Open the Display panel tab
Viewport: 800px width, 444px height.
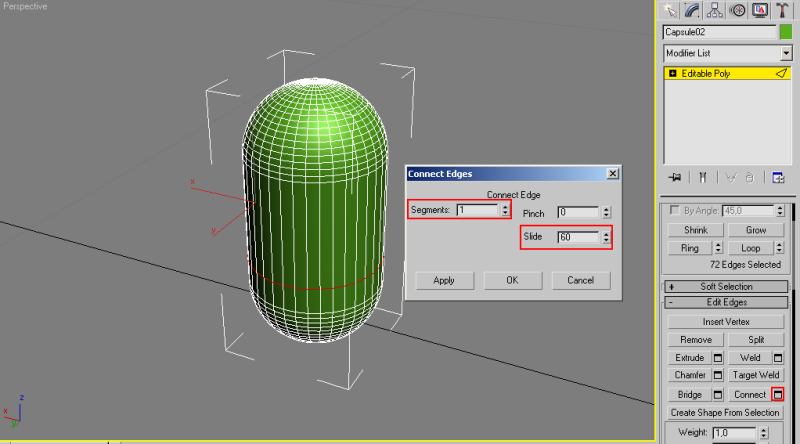760,10
